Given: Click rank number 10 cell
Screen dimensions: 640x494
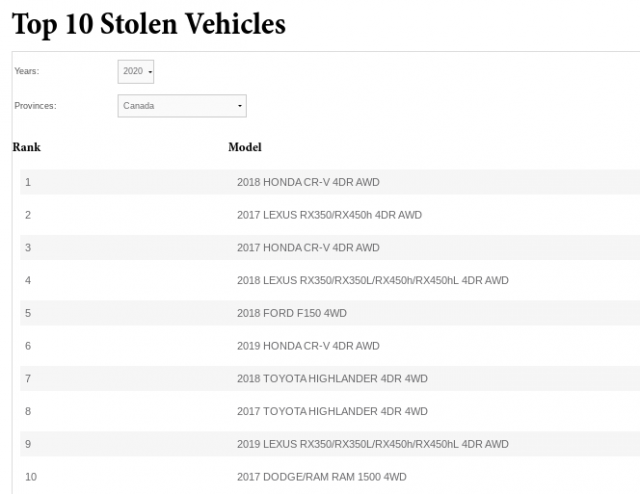Looking at the screenshot, I should pyautogui.click(x=31, y=477).
